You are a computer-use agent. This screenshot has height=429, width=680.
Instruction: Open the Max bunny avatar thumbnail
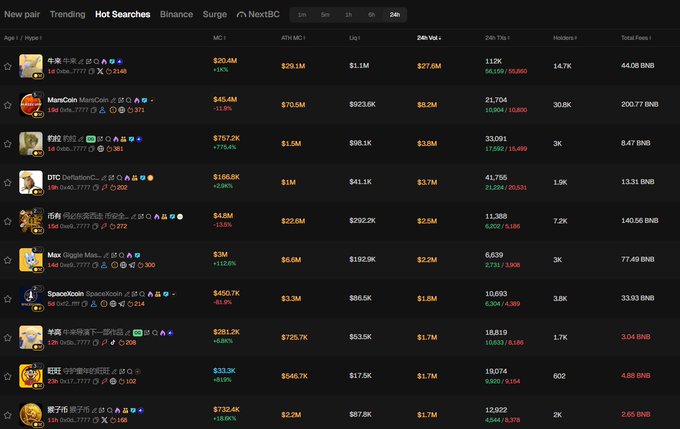point(31,259)
